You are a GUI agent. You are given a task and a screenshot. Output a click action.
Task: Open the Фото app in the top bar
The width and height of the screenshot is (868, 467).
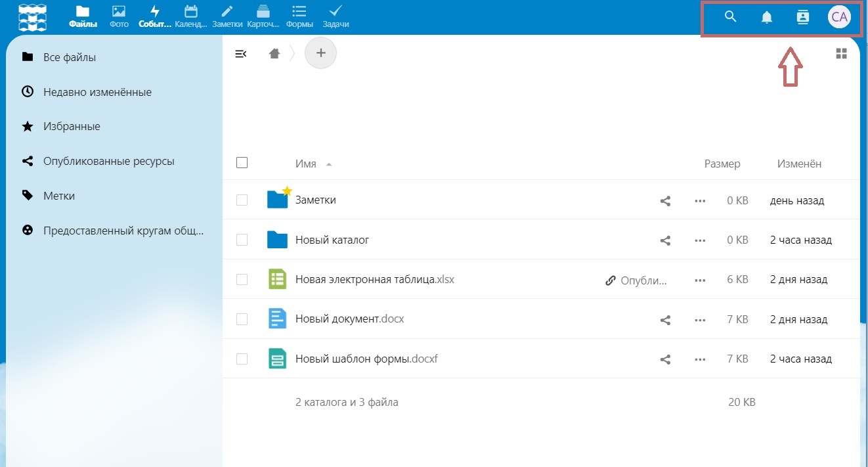(118, 16)
